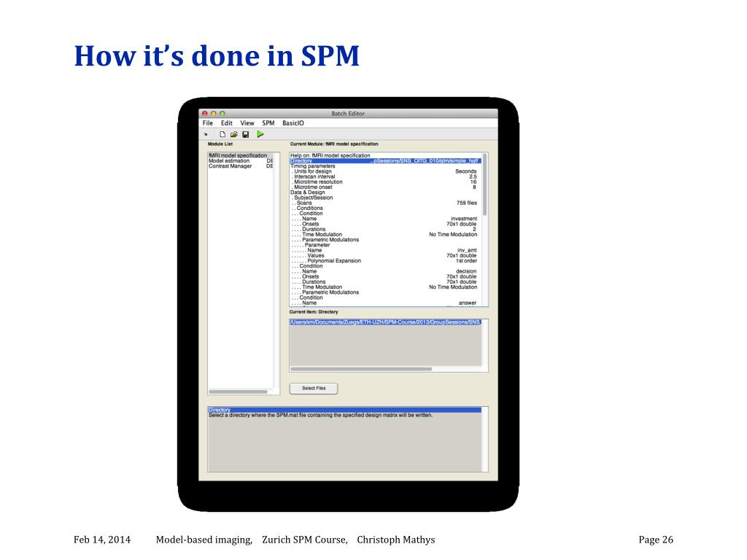Select the Microtime resolution row
Screen dimensions: 747x560
click(385, 182)
